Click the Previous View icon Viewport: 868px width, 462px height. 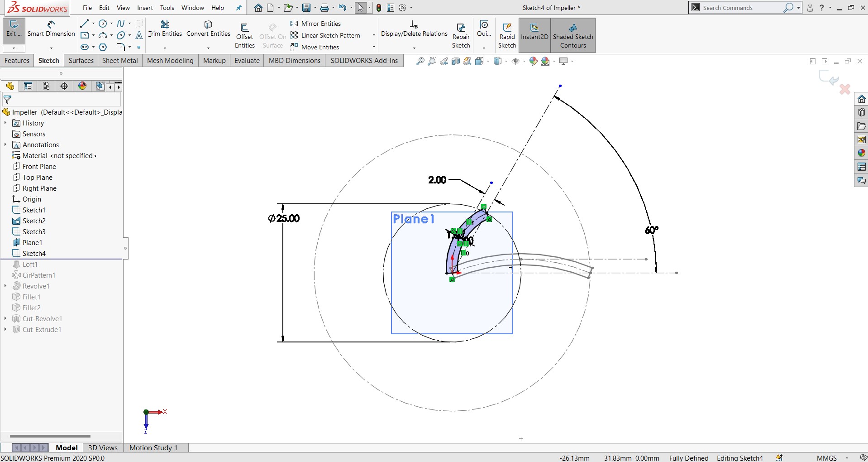coord(444,61)
